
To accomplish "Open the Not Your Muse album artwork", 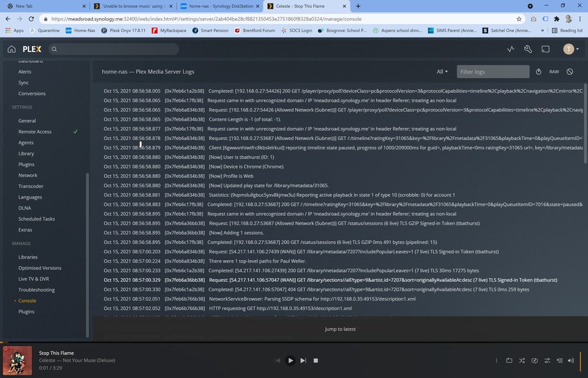I will click(x=17, y=361).
